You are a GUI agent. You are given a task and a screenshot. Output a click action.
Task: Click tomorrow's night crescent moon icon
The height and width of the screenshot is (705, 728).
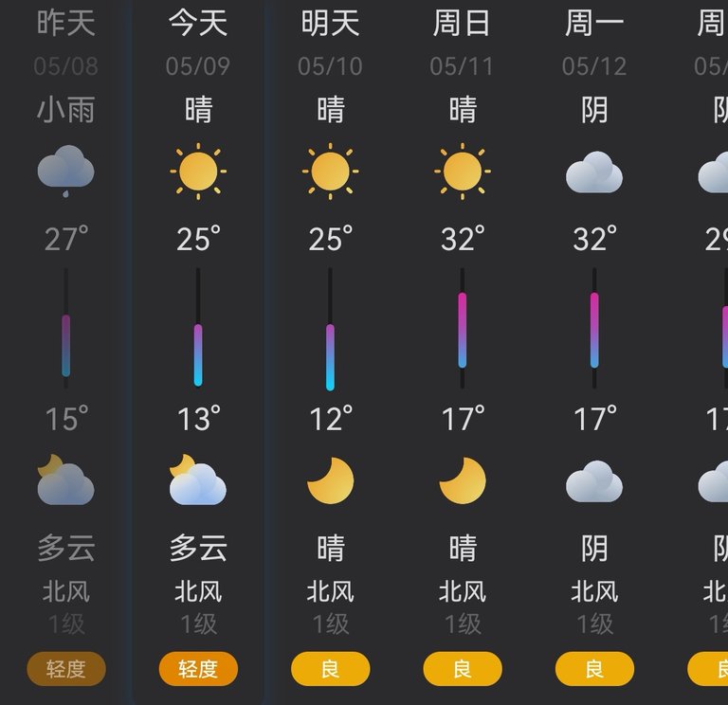[x=330, y=481]
